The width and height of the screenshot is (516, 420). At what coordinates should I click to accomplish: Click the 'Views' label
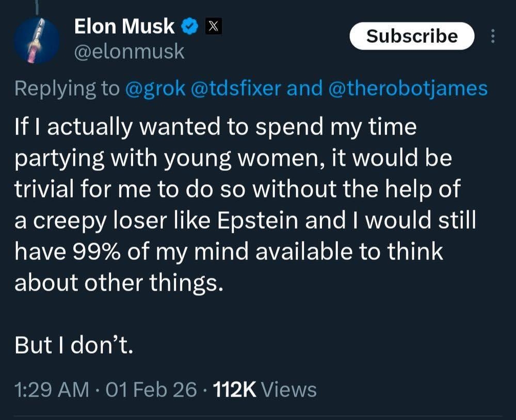click(289, 390)
